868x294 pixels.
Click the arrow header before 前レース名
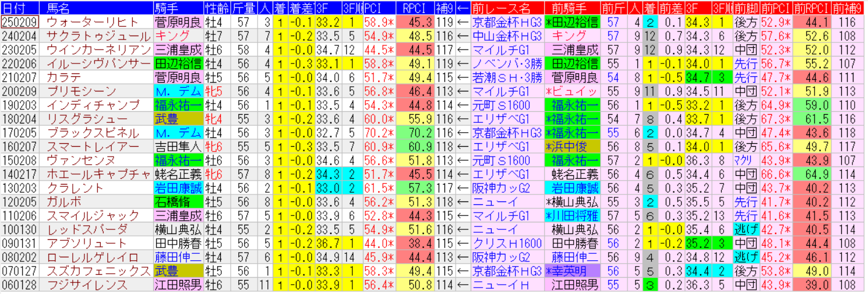coord(463,8)
